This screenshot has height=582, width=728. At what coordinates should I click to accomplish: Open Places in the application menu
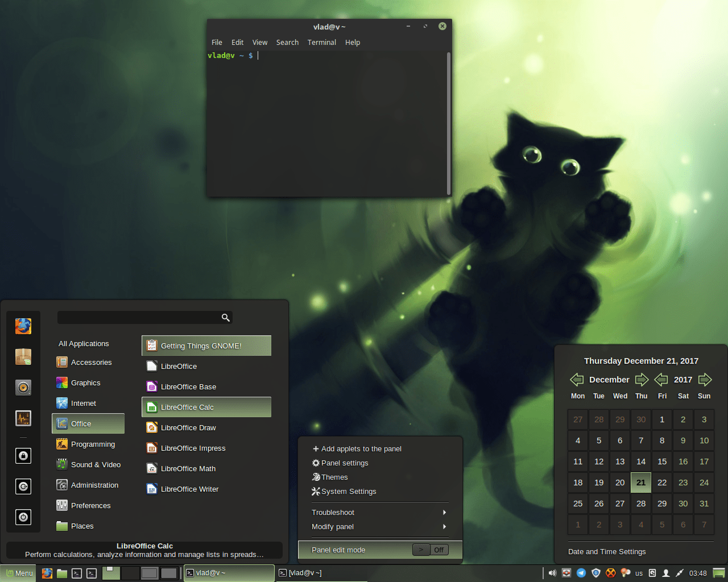[x=88, y=526]
